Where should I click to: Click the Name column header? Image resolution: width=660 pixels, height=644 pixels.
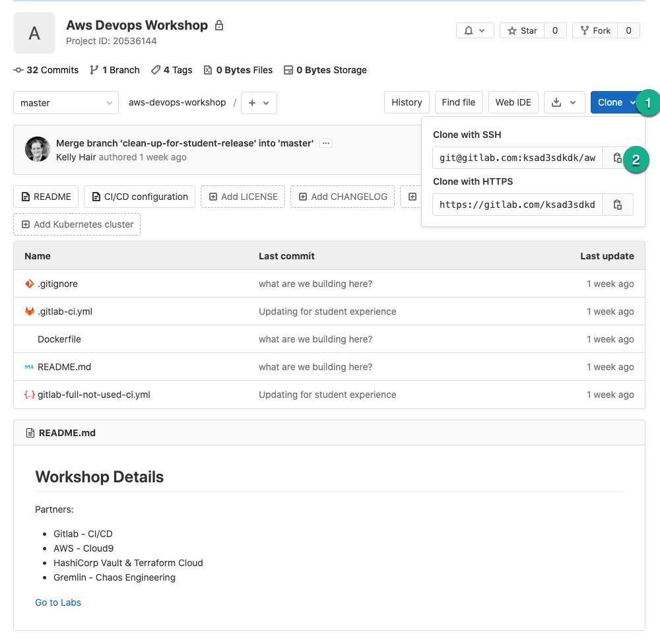click(x=38, y=256)
